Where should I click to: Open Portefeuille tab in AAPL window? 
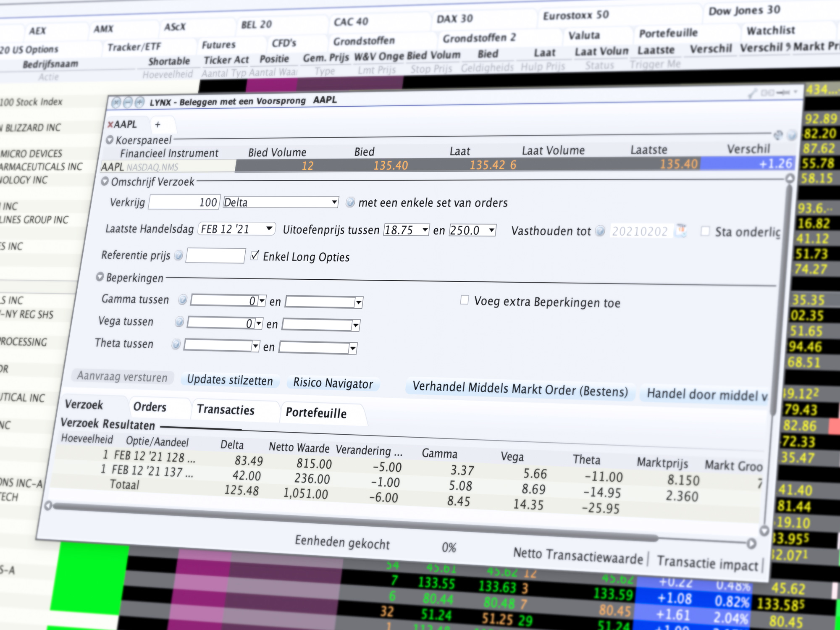[316, 413]
